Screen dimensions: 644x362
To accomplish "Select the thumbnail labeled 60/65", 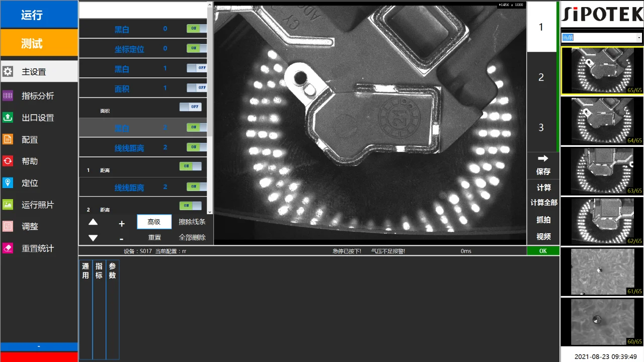I will (602, 322).
